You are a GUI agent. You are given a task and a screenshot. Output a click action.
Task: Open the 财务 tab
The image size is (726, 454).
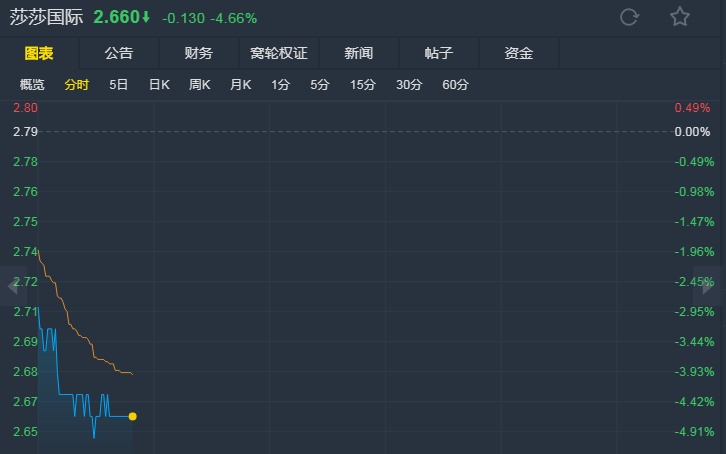(x=198, y=53)
